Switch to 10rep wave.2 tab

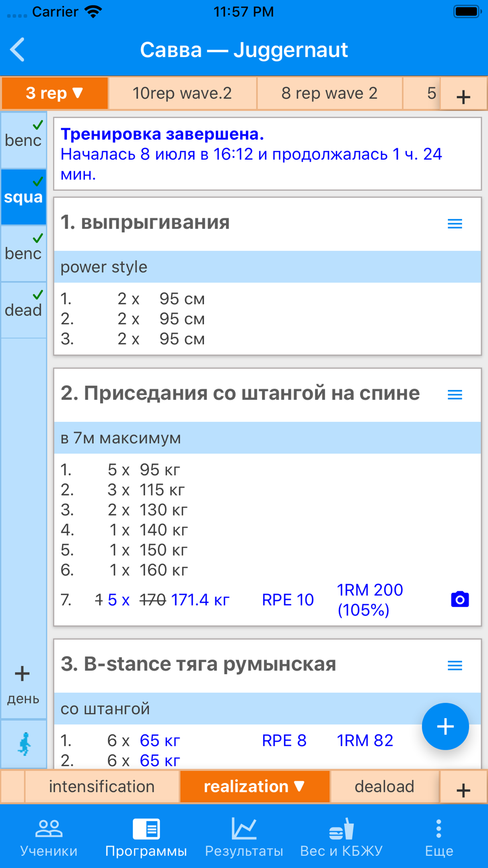(182, 93)
